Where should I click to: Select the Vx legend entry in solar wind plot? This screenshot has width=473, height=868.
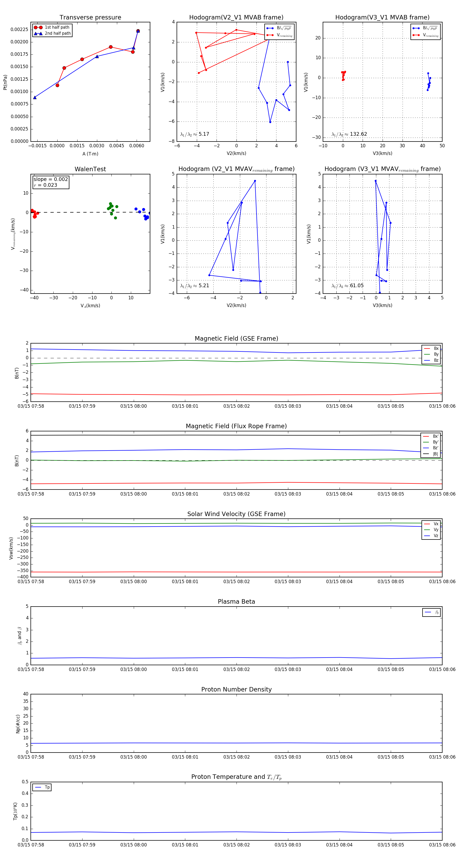pos(431,524)
